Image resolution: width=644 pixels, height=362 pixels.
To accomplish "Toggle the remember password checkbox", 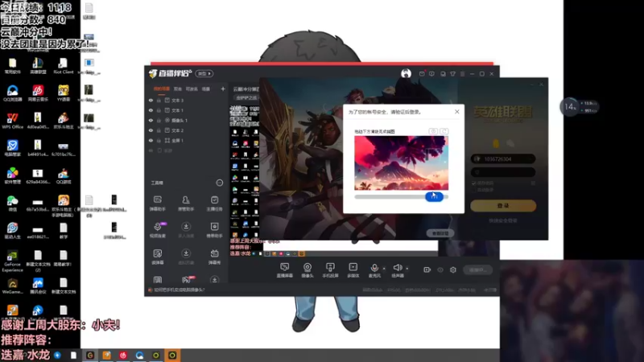I will 474,183.
